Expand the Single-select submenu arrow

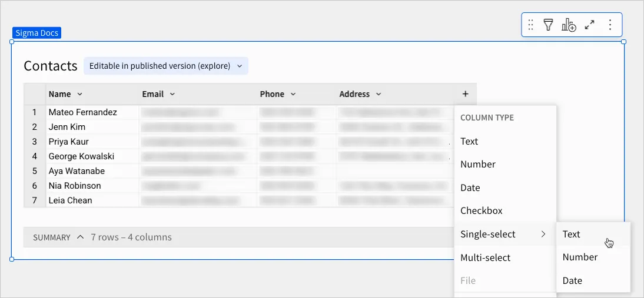543,234
